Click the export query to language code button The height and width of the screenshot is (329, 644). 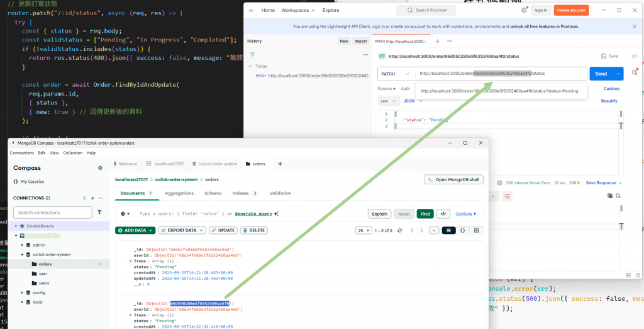(443, 214)
